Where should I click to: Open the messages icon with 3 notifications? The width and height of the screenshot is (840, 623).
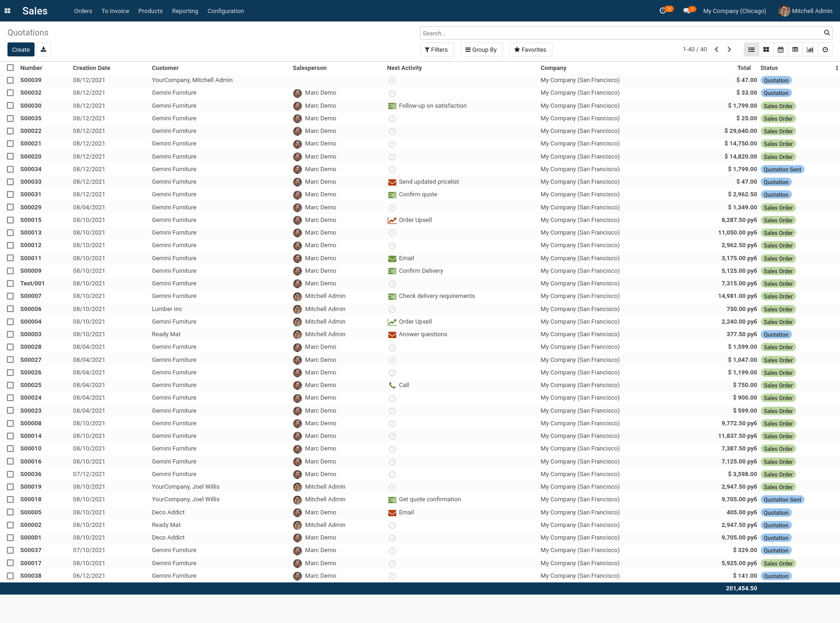click(x=686, y=10)
